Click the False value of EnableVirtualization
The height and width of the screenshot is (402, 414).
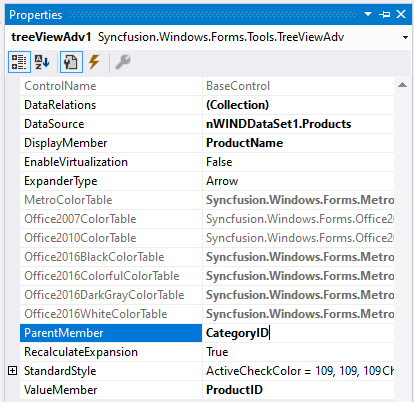click(298, 162)
